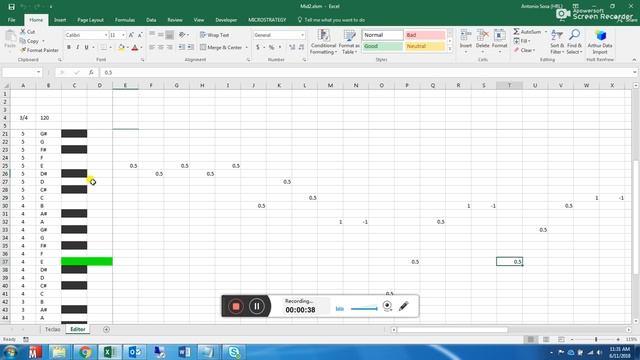Open Skype from the taskbar
The width and height of the screenshot is (640, 360).
tap(234, 352)
